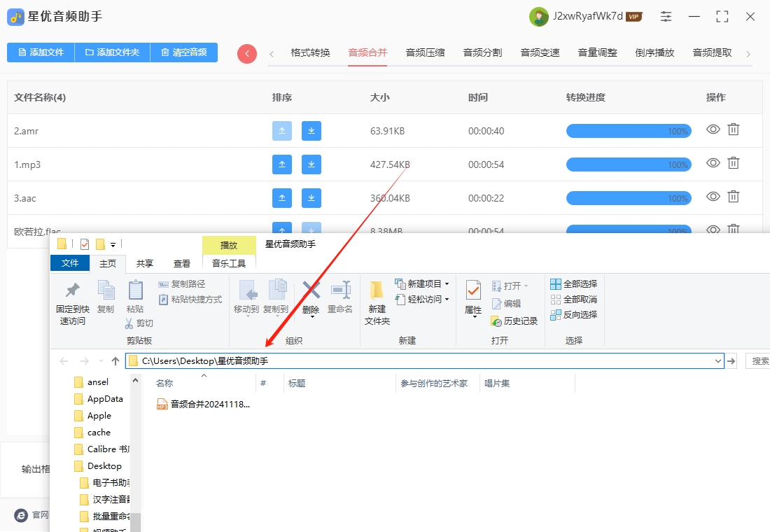
Task: Click 复制路径 in the ribbon
Action: click(x=182, y=284)
